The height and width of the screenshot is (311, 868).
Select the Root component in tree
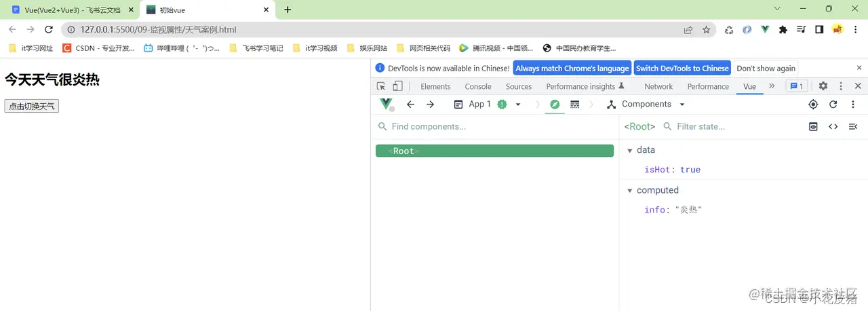(x=494, y=151)
